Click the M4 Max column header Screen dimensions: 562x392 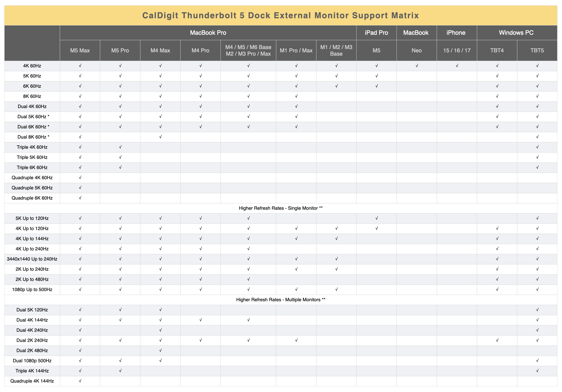pyautogui.click(x=160, y=50)
